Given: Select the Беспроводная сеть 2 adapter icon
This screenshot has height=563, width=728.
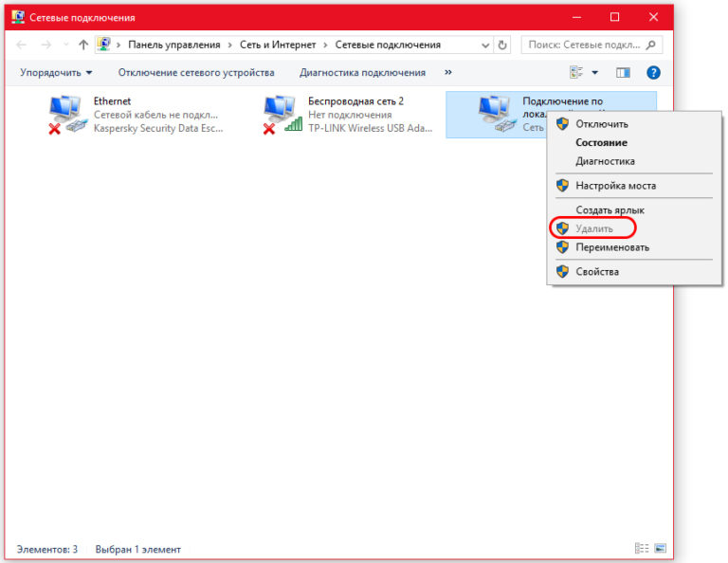Looking at the screenshot, I should point(282,115).
